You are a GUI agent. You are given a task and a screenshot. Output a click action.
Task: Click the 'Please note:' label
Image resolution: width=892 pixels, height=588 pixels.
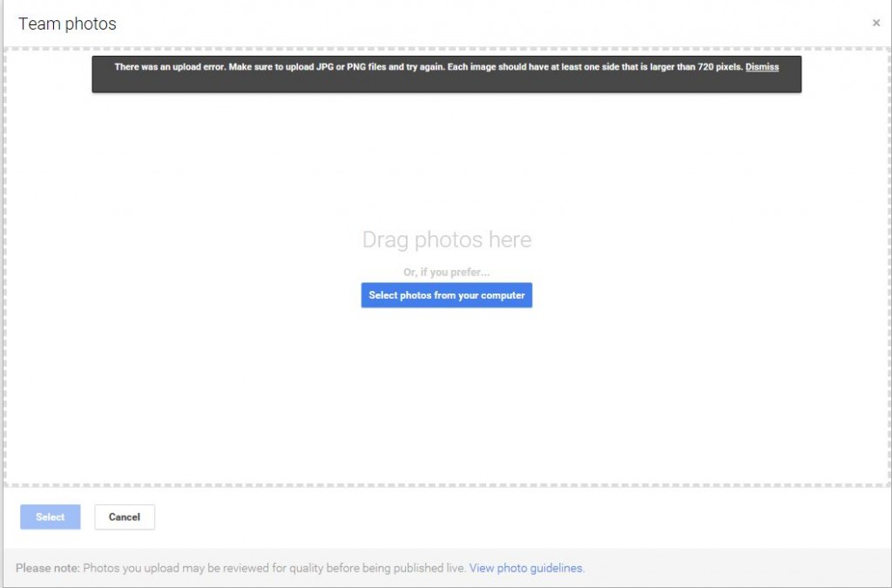click(48, 568)
